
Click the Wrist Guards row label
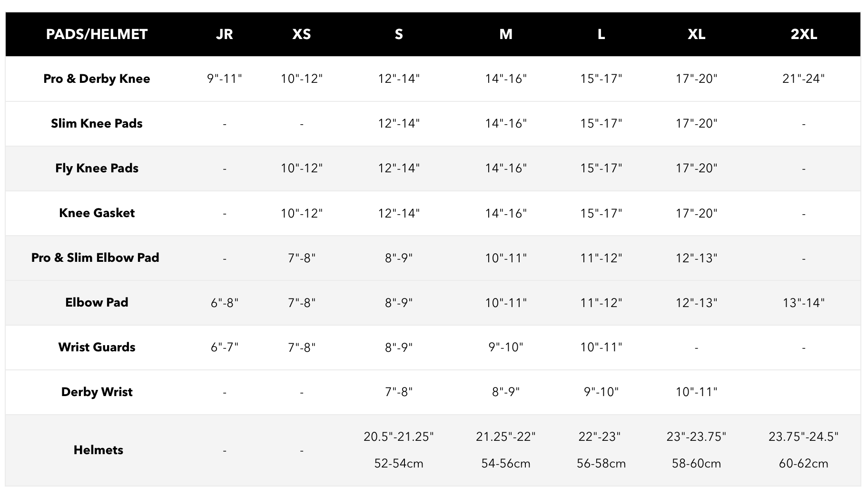click(97, 347)
